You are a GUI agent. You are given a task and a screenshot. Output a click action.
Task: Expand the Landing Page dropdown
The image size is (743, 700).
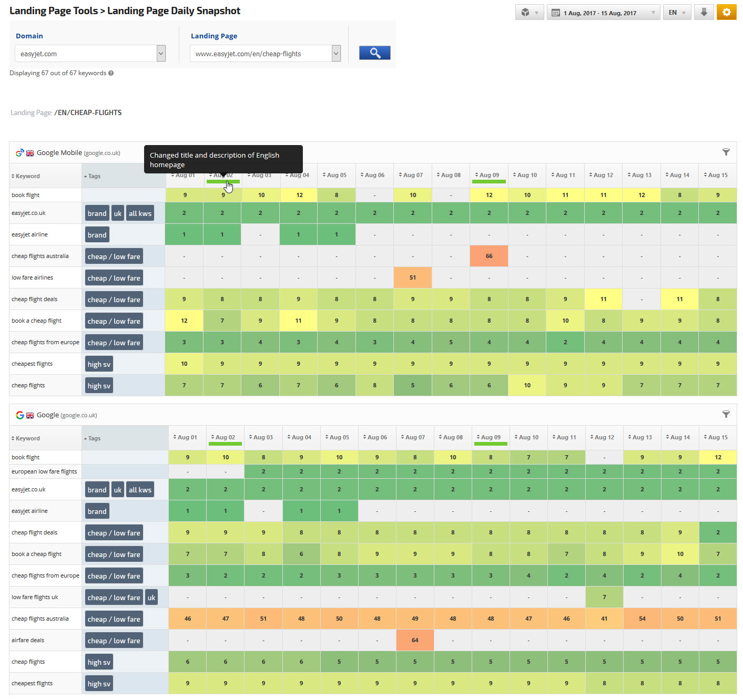click(x=336, y=54)
